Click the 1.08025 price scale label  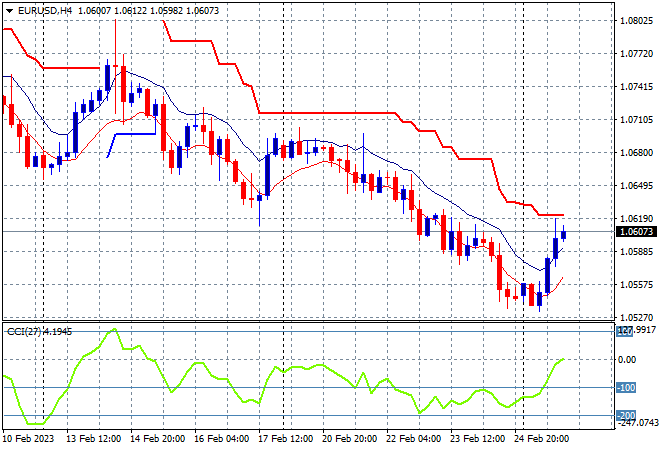(x=637, y=21)
